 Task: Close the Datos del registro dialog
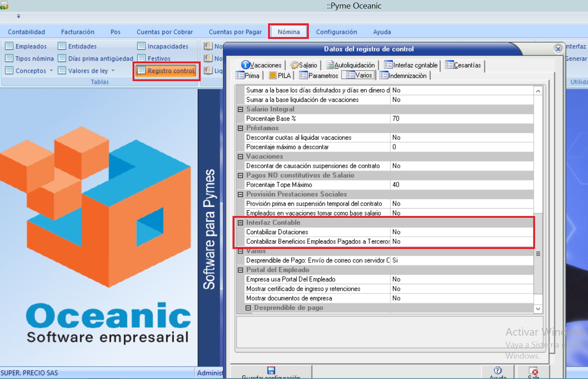(x=558, y=49)
